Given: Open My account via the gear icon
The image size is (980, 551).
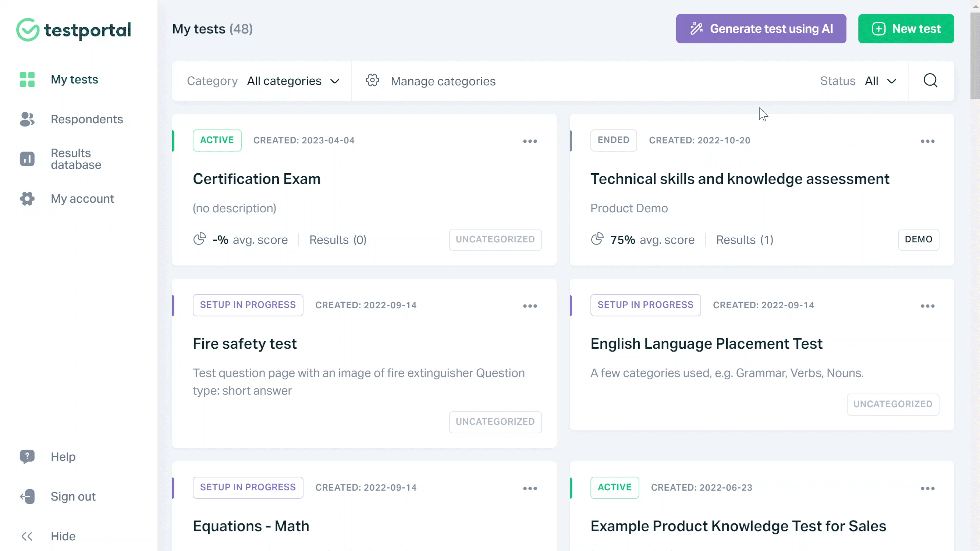Looking at the screenshot, I should (x=27, y=199).
